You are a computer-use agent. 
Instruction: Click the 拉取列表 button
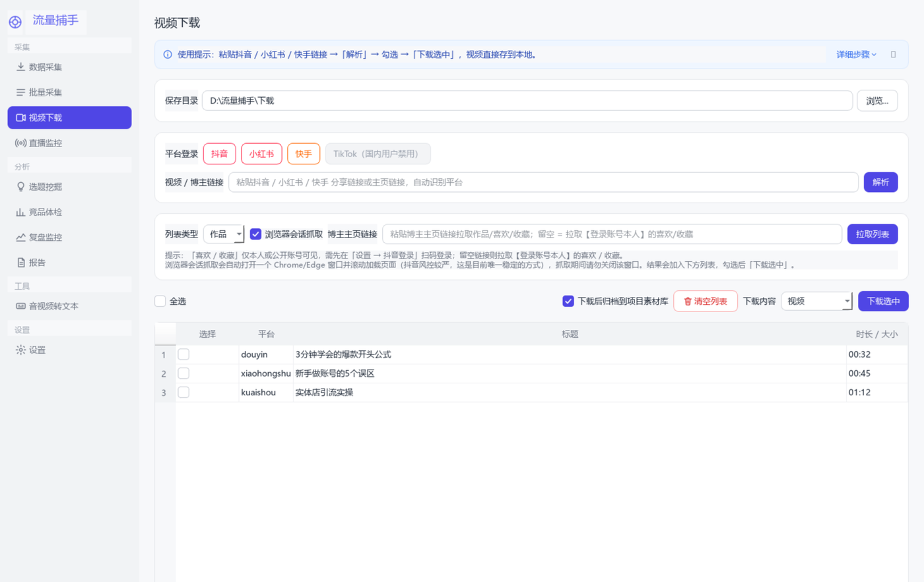(873, 234)
